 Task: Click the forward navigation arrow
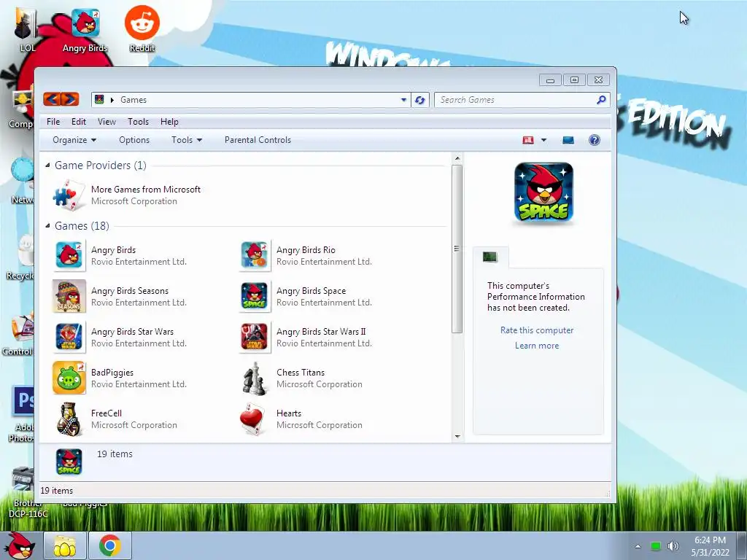pyautogui.click(x=69, y=99)
